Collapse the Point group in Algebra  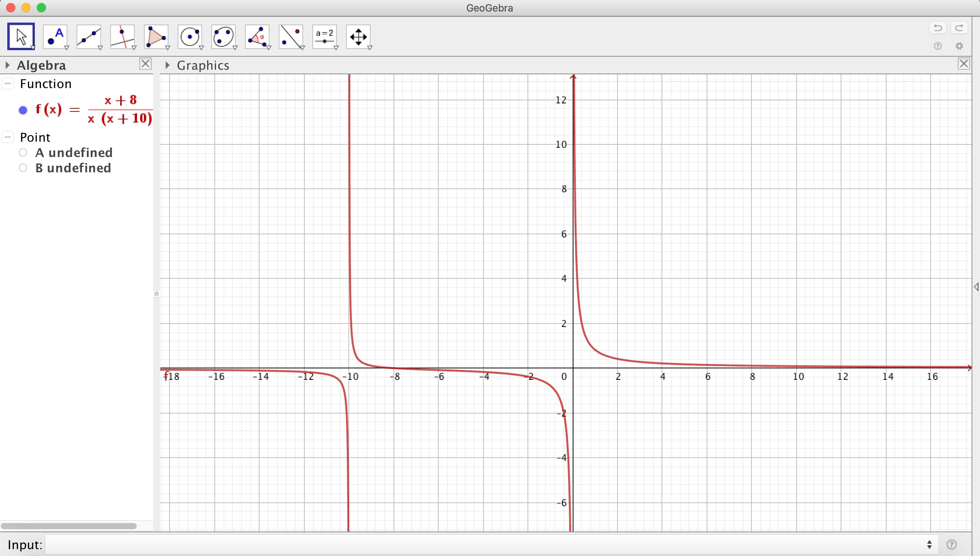pyautogui.click(x=8, y=137)
